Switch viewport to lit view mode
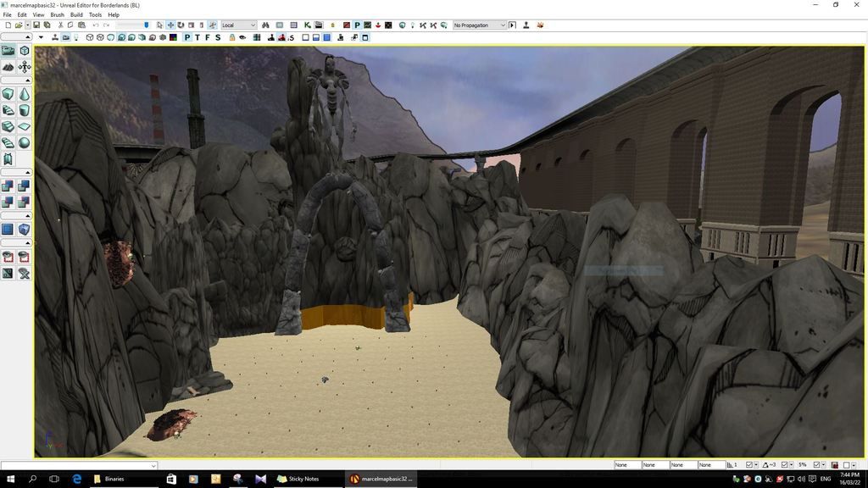Viewport: 868px width, 488px height. pyautogui.click(x=121, y=37)
